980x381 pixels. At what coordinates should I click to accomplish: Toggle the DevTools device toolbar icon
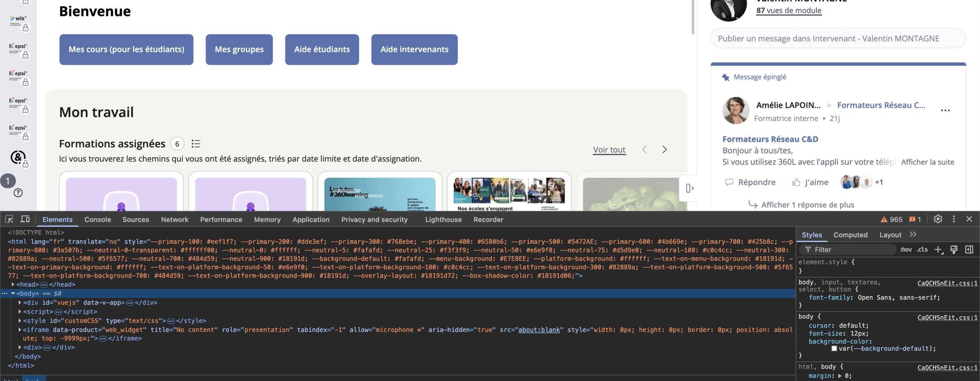[x=25, y=219]
